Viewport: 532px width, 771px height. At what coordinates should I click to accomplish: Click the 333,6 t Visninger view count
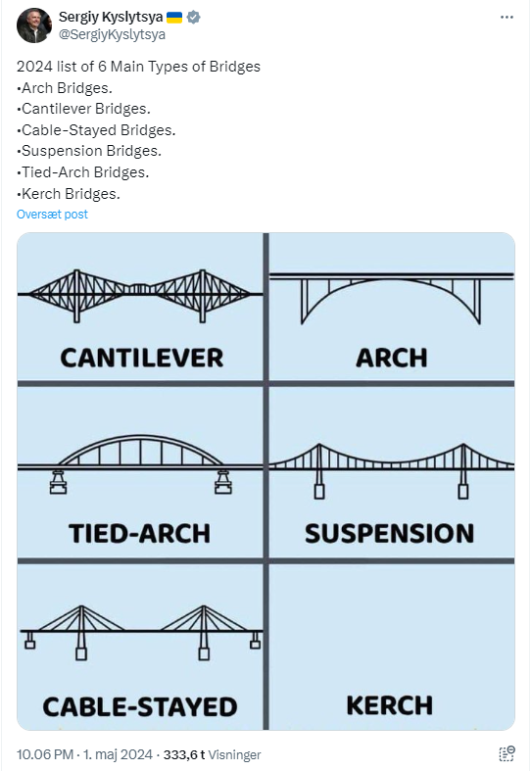pyautogui.click(x=212, y=754)
